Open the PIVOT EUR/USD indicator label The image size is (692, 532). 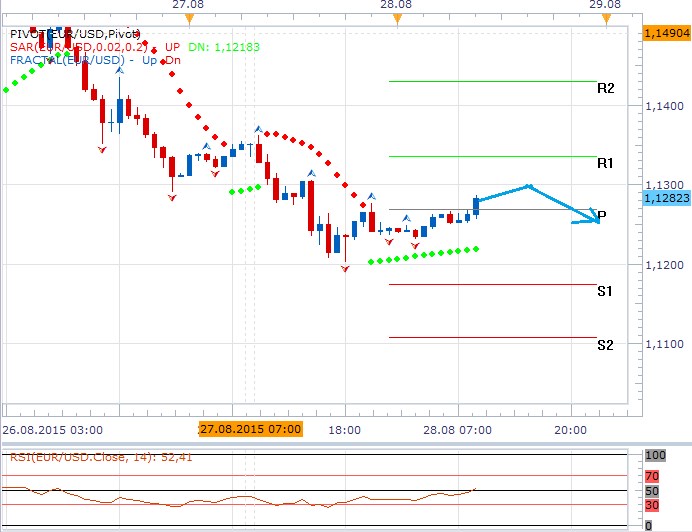(75, 33)
